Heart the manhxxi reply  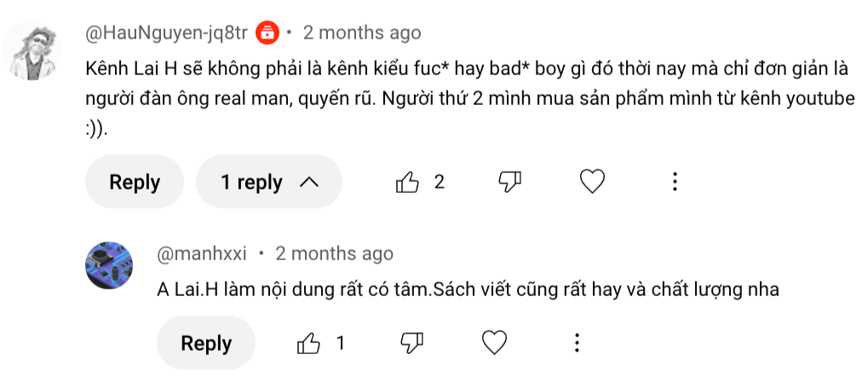494,343
